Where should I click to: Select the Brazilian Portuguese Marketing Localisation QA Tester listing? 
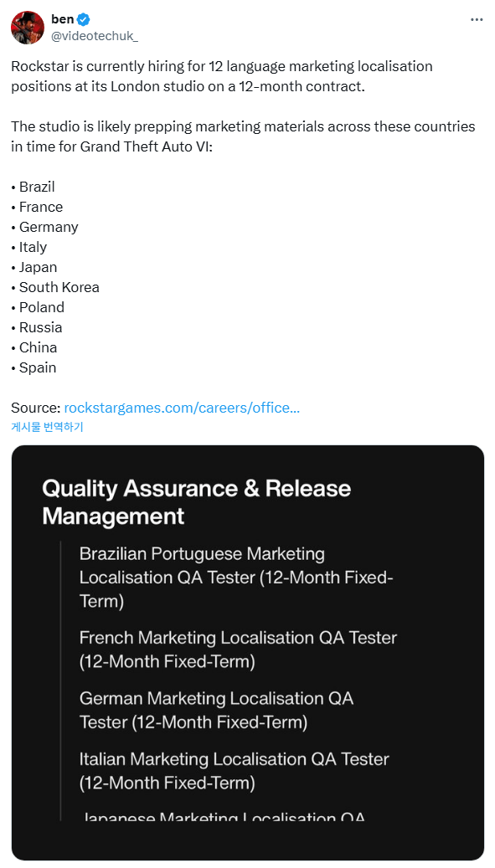pos(236,578)
